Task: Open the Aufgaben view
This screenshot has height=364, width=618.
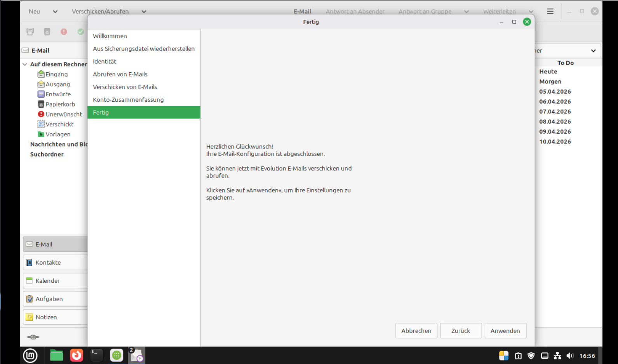Action: coord(49,299)
